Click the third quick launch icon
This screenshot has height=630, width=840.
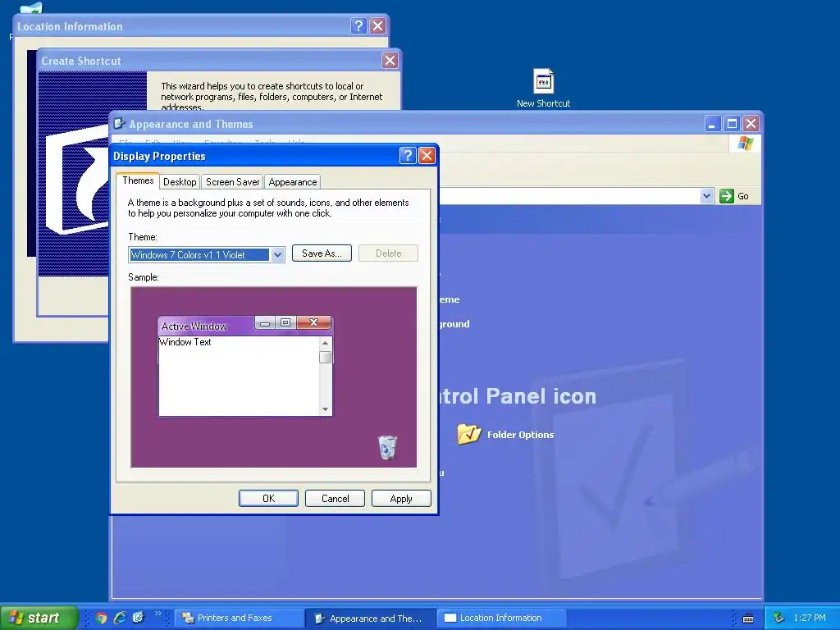(x=138, y=618)
